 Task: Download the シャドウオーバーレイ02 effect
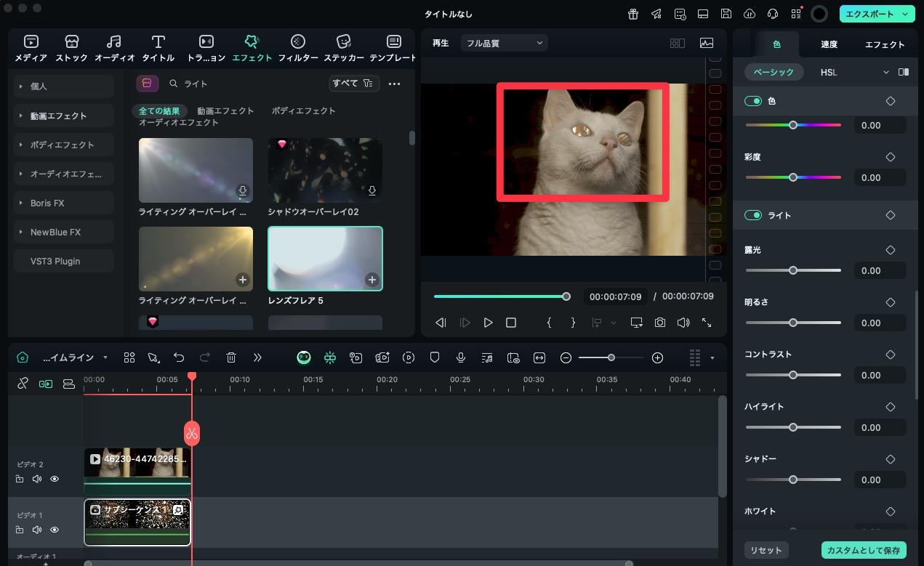pos(372,191)
